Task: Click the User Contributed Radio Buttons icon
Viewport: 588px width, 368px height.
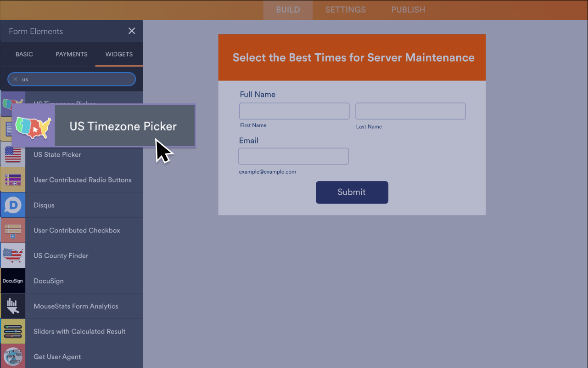Action: click(x=13, y=180)
